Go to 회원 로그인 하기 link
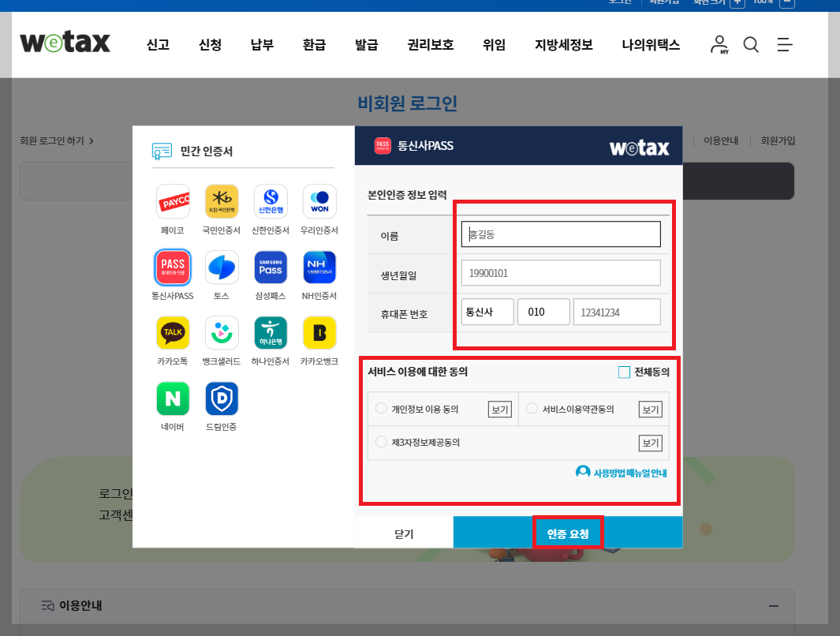The image size is (840, 636). (57, 141)
